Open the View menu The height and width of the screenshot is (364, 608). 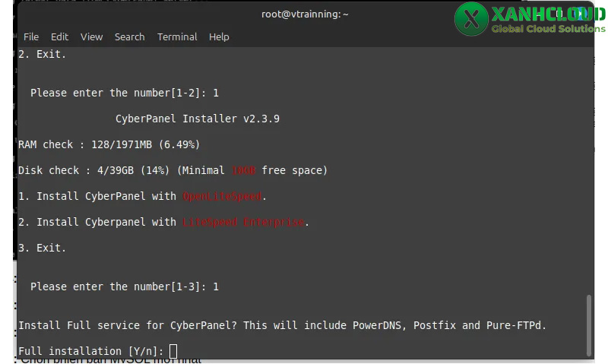click(x=91, y=36)
